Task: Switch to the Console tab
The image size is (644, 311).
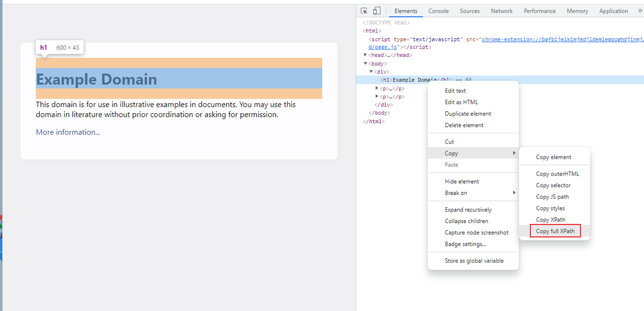Action: point(438,11)
